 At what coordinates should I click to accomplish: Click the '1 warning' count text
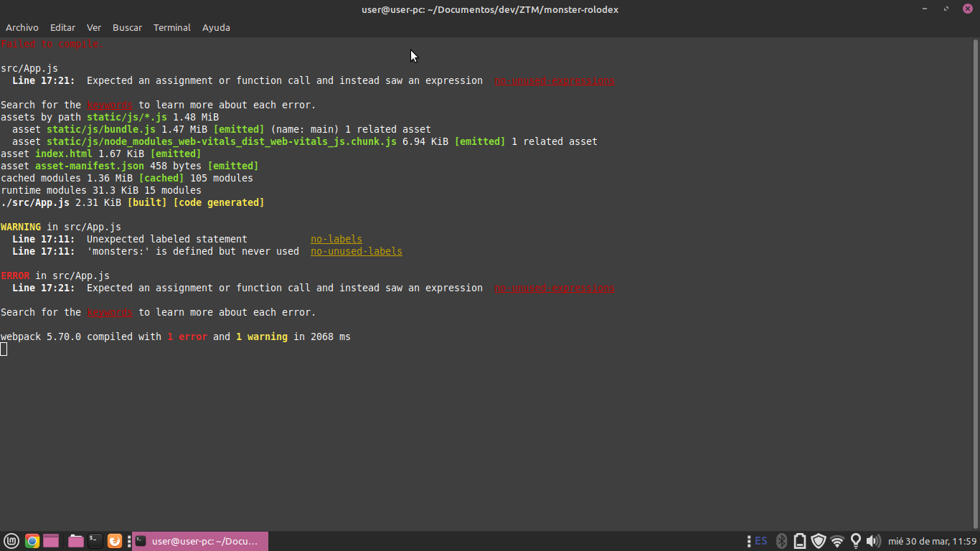click(262, 336)
